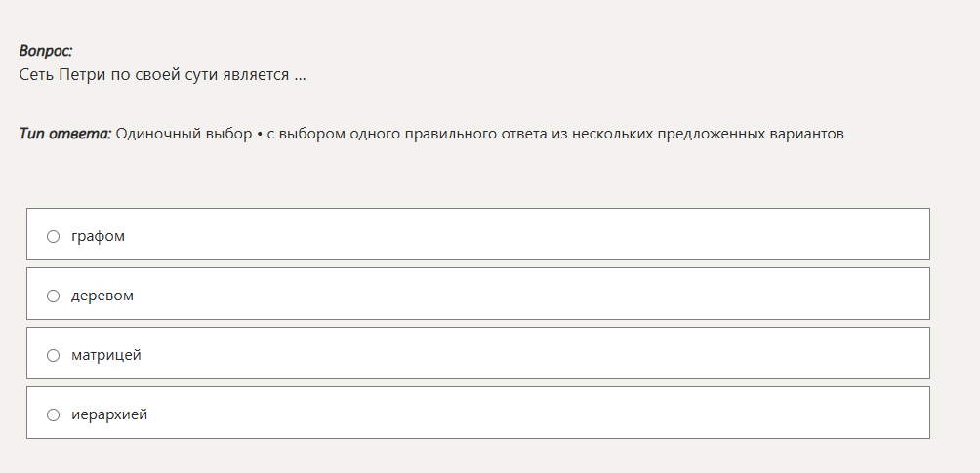Click the "Тип ответа:" label
Image resolution: width=980 pixels, height=473 pixels.
pyautogui.click(x=65, y=134)
